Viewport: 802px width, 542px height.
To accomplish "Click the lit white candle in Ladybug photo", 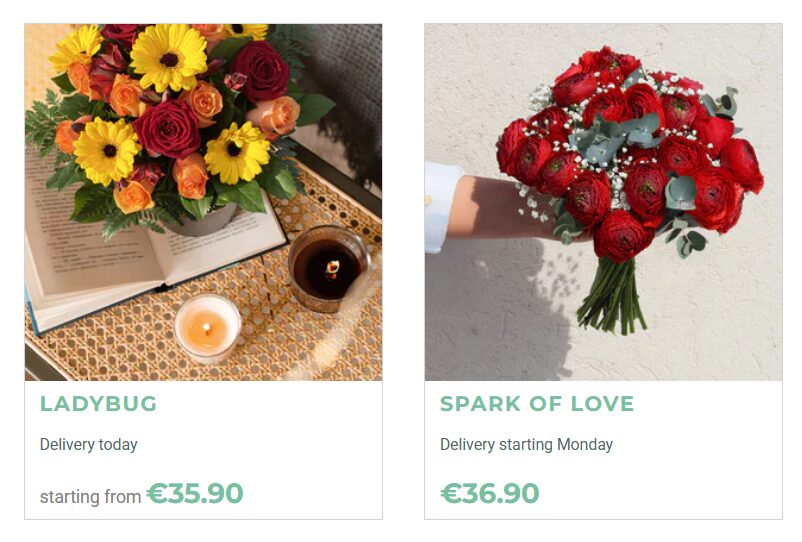I will pyautogui.click(x=207, y=329).
